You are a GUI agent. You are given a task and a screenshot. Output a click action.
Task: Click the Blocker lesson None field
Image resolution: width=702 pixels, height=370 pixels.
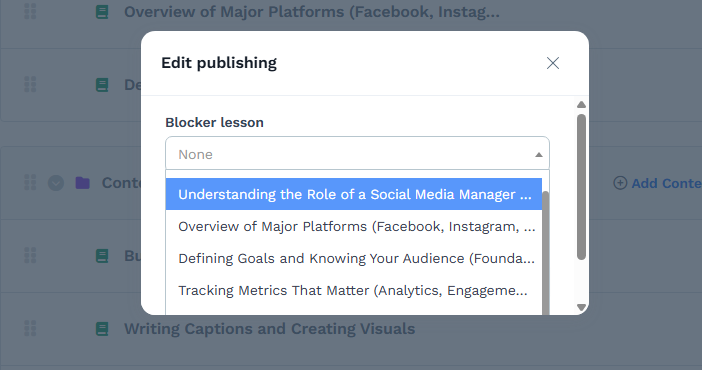coord(357,154)
